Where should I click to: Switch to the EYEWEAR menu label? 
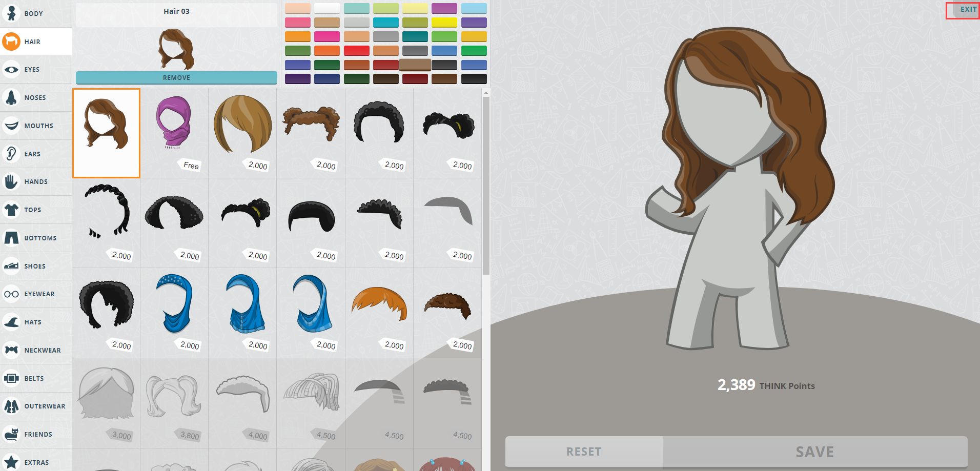point(39,294)
